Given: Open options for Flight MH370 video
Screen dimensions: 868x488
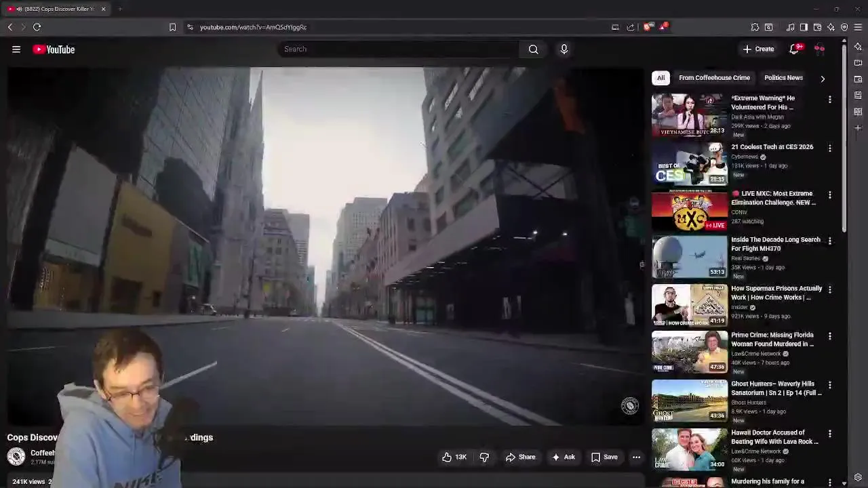Looking at the screenshot, I should pyautogui.click(x=829, y=241).
